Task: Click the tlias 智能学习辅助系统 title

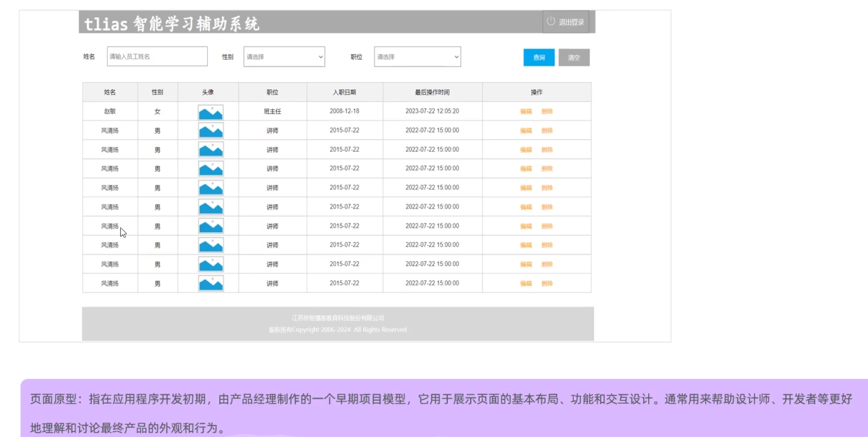Action: [172, 24]
